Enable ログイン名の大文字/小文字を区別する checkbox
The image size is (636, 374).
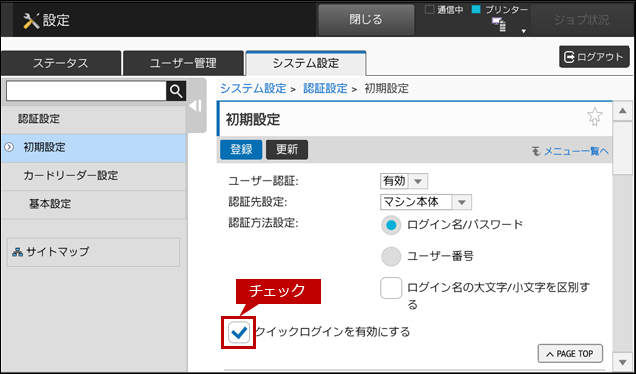[391, 288]
